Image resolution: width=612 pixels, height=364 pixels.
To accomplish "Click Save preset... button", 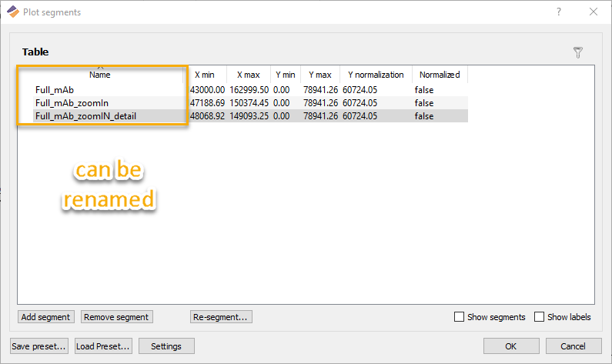I will (39, 346).
